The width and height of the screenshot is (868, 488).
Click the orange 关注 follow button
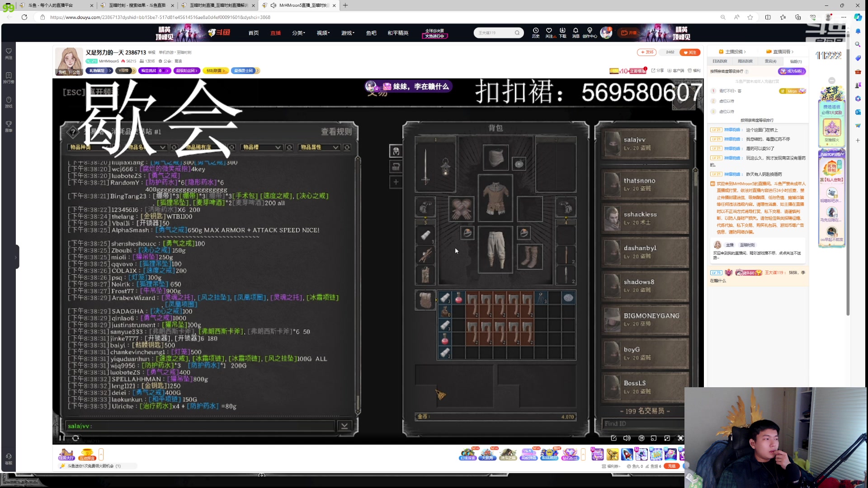coord(690,52)
